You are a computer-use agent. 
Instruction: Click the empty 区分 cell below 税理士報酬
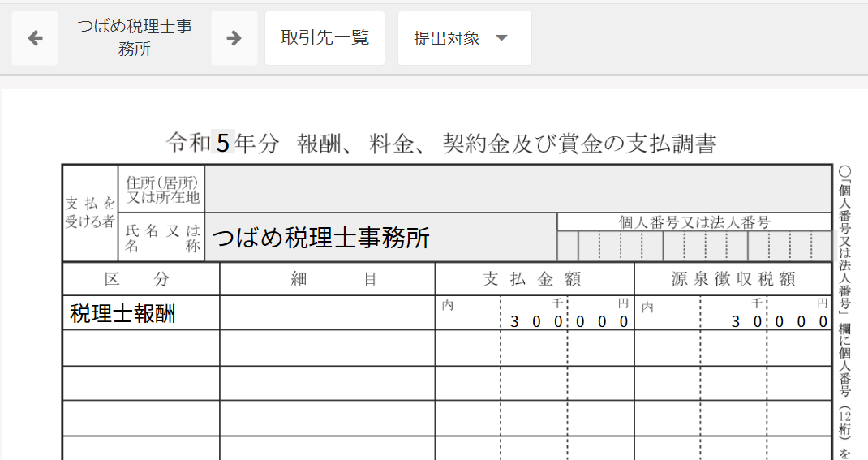pos(141,348)
